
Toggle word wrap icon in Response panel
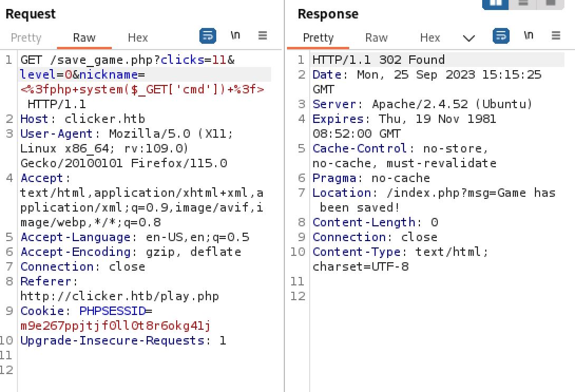click(501, 36)
